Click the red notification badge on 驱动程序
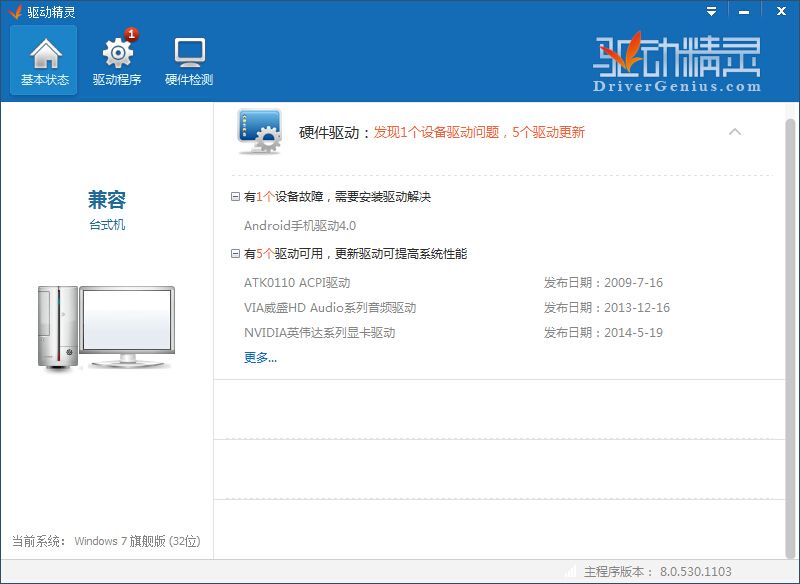Viewport: 800px width, 584px height. 131,35
